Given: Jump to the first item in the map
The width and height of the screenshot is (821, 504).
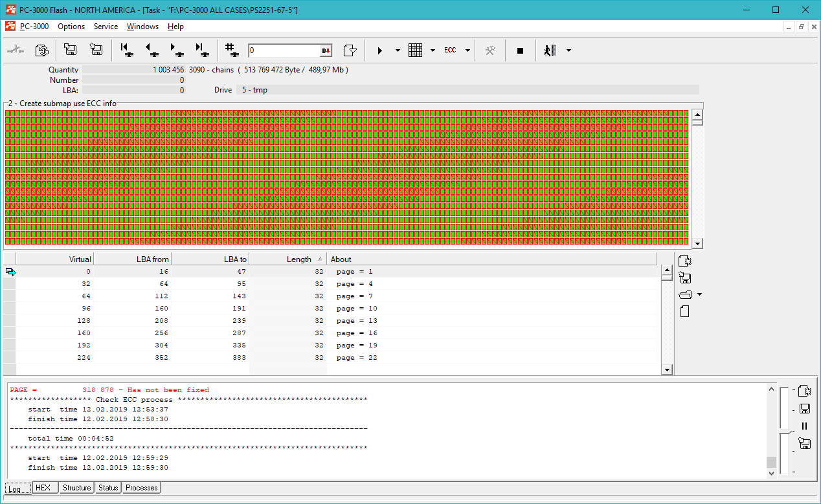Looking at the screenshot, I should [x=127, y=50].
